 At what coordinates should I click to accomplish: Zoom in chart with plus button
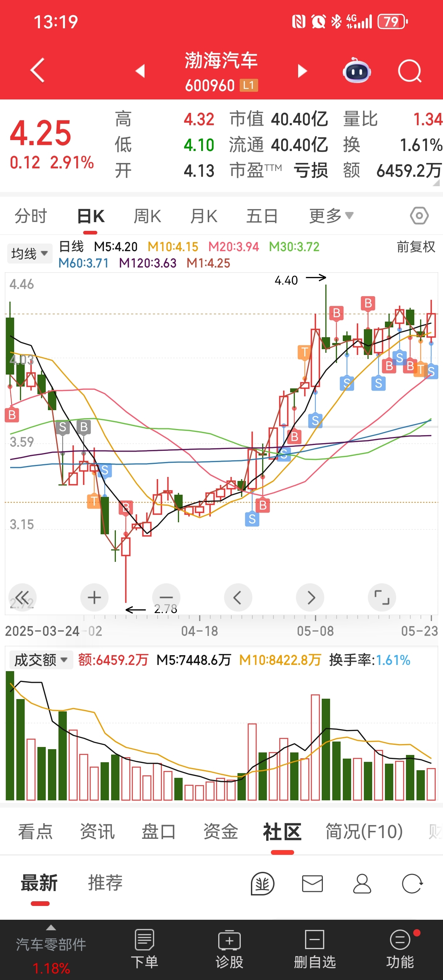point(94,597)
